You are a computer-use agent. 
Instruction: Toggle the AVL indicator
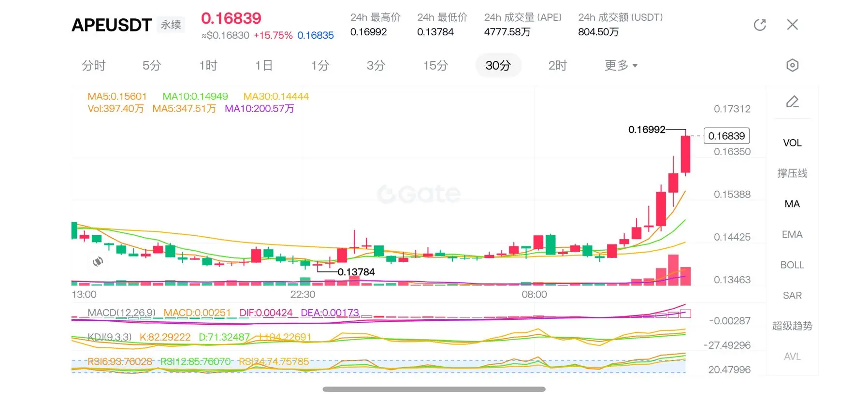pos(792,357)
